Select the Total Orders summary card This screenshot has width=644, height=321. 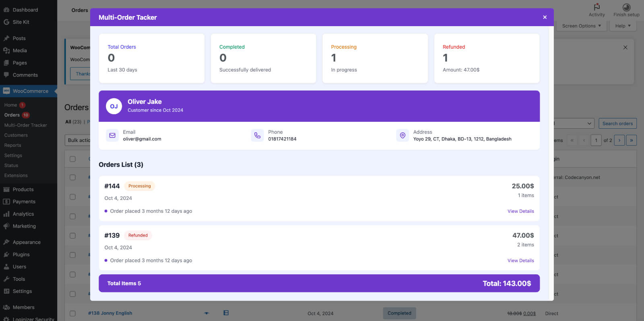(x=152, y=58)
